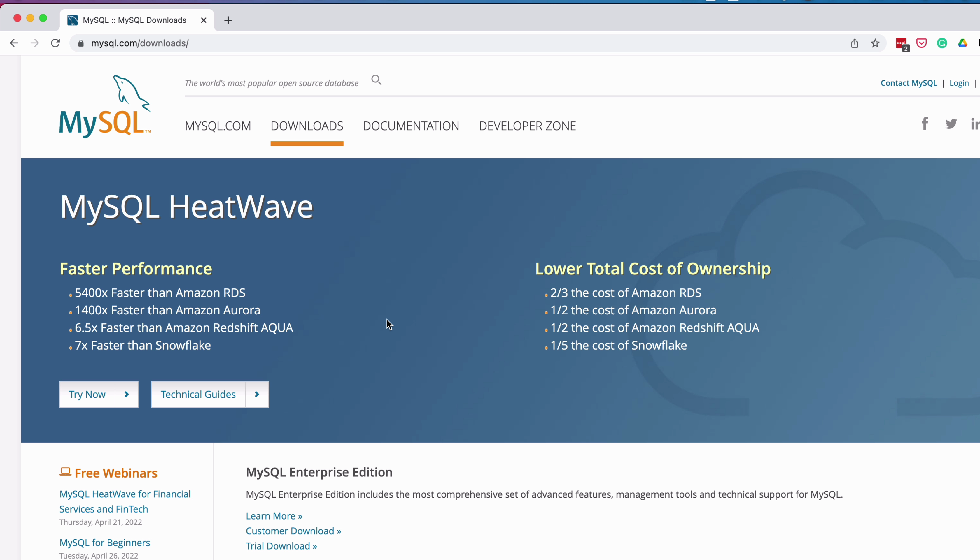Reload the page in browser
The image size is (980, 560).
55,43
